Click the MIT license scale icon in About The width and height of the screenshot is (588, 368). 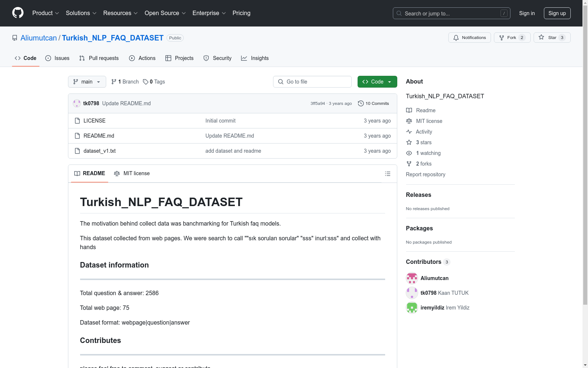pyautogui.click(x=409, y=121)
